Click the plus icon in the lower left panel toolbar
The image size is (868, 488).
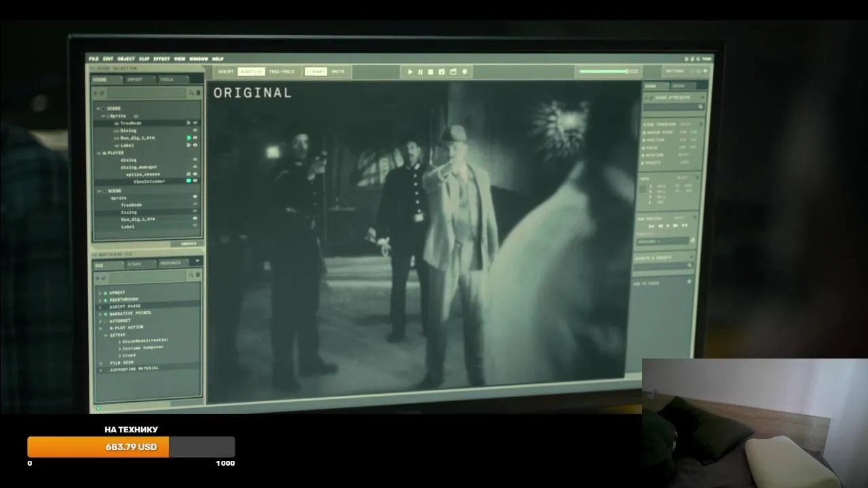97,278
